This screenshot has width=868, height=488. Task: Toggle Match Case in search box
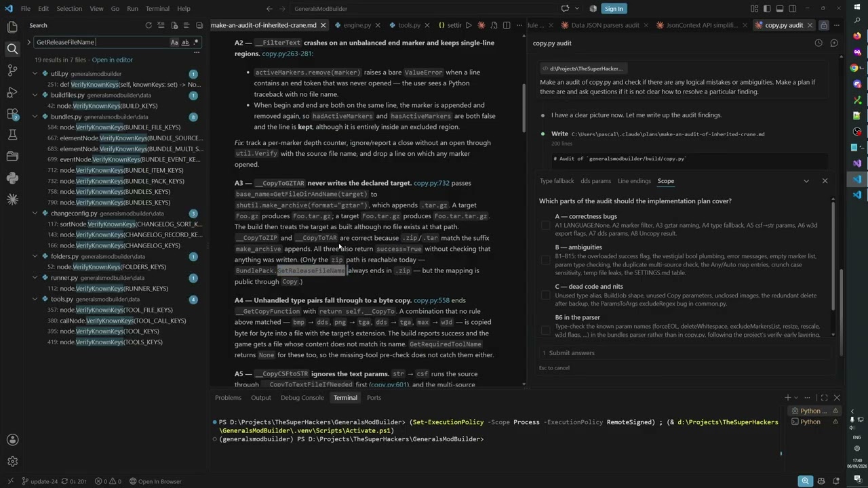coord(174,42)
